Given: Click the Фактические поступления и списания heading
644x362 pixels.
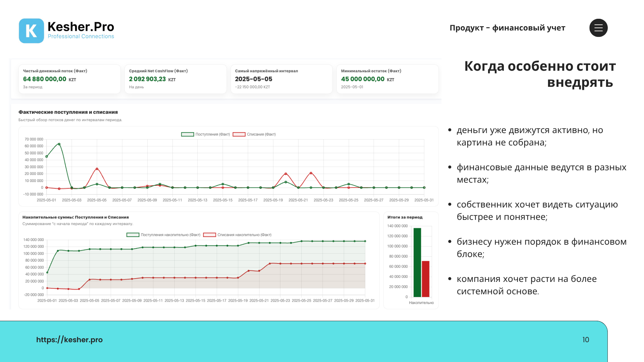Looking at the screenshot, I should click(x=68, y=112).
